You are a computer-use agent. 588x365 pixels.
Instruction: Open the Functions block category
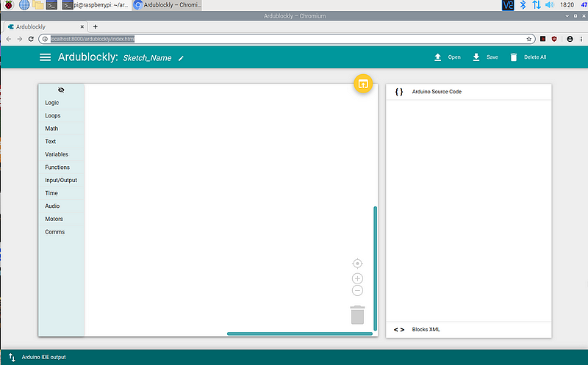pyautogui.click(x=61, y=167)
